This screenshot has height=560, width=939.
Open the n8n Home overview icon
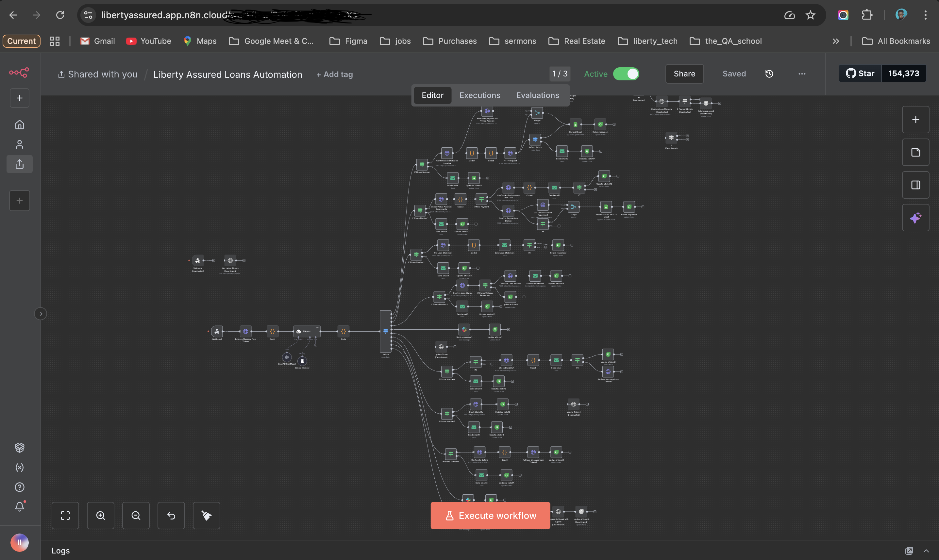tap(20, 124)
